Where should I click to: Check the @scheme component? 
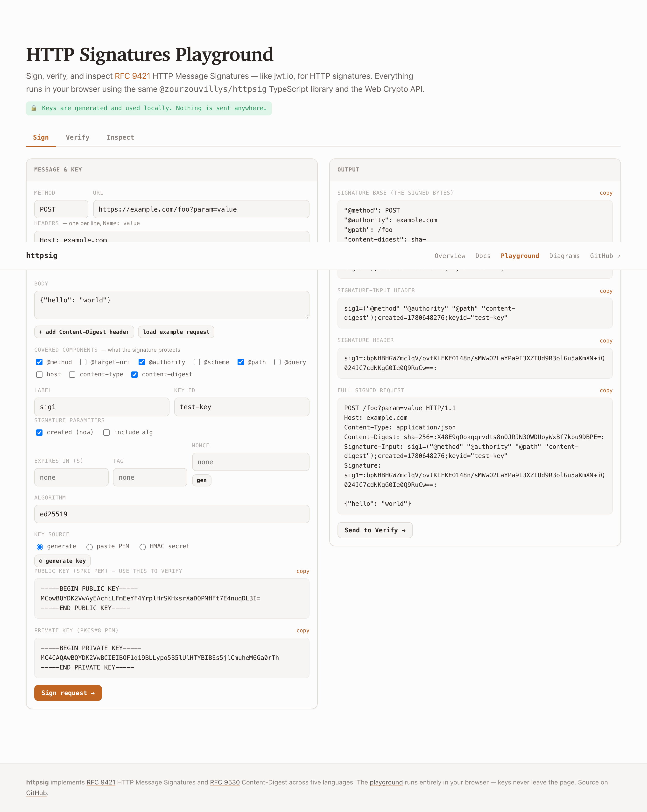[x=197, y=362]
